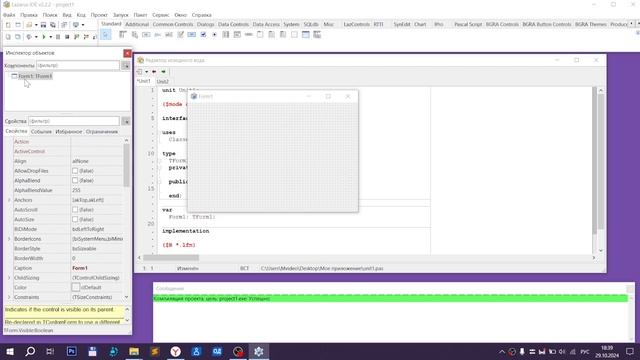Select the TPopupMenu component in palette
640x360 pixels.
134,35
